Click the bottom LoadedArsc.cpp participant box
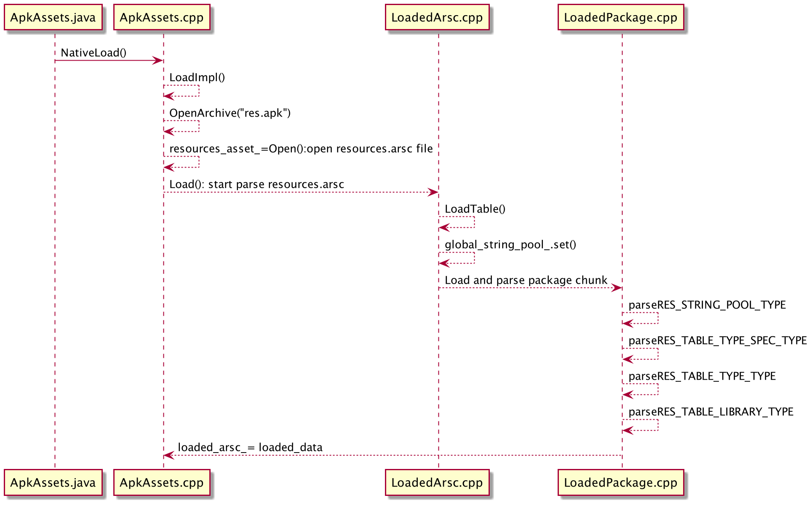Screen dimensions: 812x506 coord(437,482)
